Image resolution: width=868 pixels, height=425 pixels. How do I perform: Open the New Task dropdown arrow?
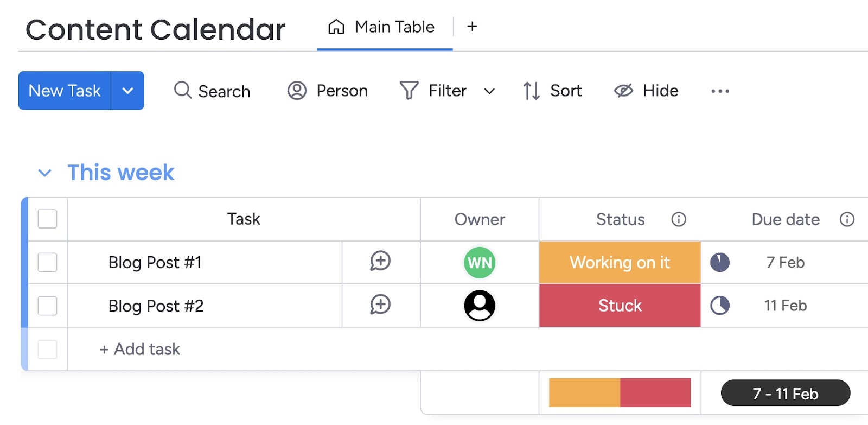(x=128, y=91)
